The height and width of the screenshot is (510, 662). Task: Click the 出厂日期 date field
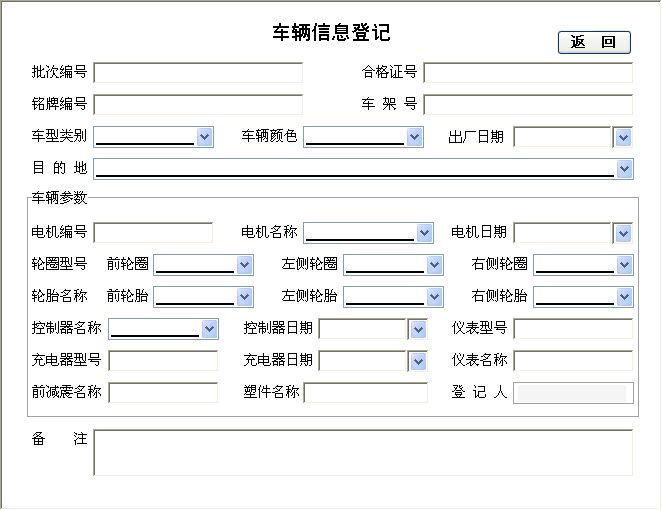[563, 137]
